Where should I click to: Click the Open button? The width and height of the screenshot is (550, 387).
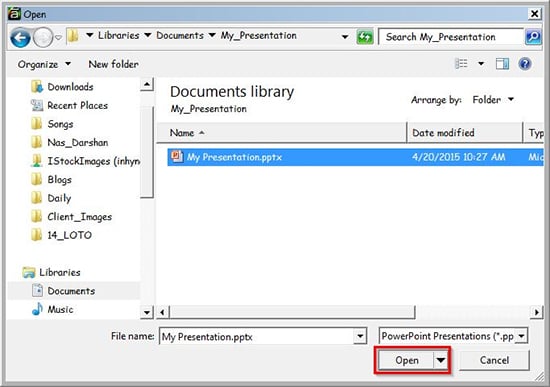[406, 360]
